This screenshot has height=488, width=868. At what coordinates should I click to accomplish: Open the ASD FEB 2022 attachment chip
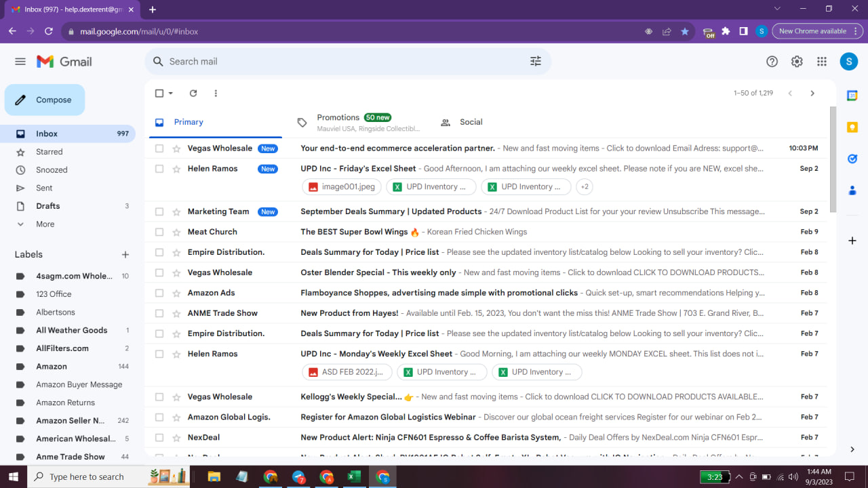pos(347,372)
